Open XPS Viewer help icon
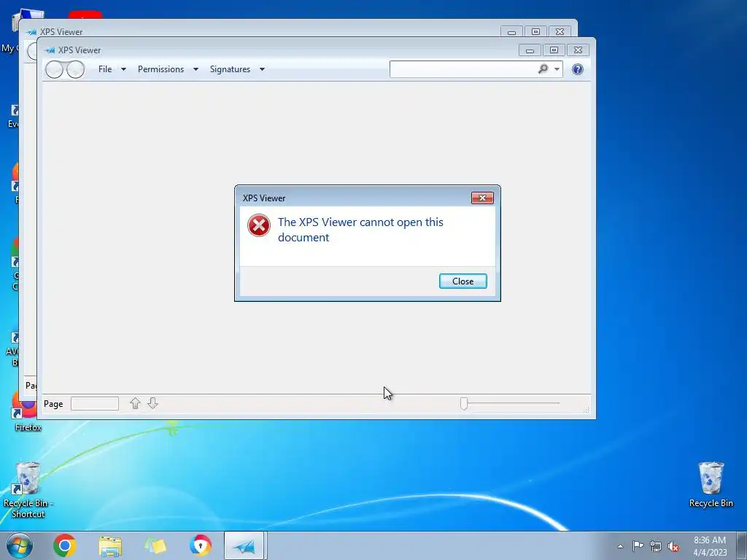747x560 pixels. point(578,69)
